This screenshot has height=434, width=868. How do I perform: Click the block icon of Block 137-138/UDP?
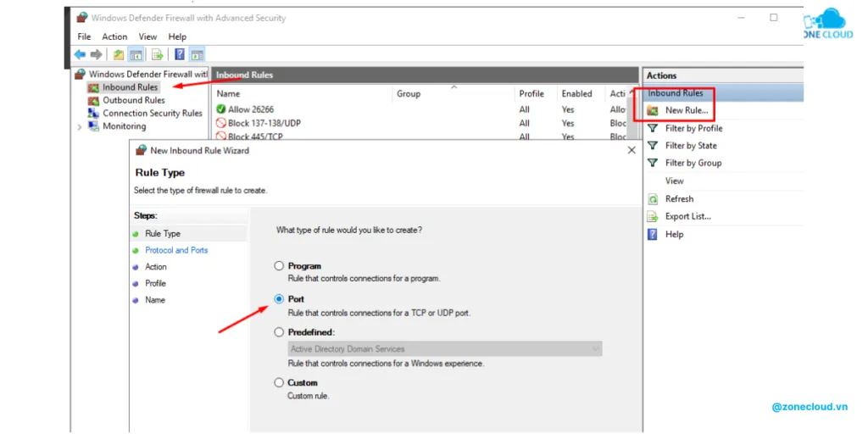(x=221, y=123)
